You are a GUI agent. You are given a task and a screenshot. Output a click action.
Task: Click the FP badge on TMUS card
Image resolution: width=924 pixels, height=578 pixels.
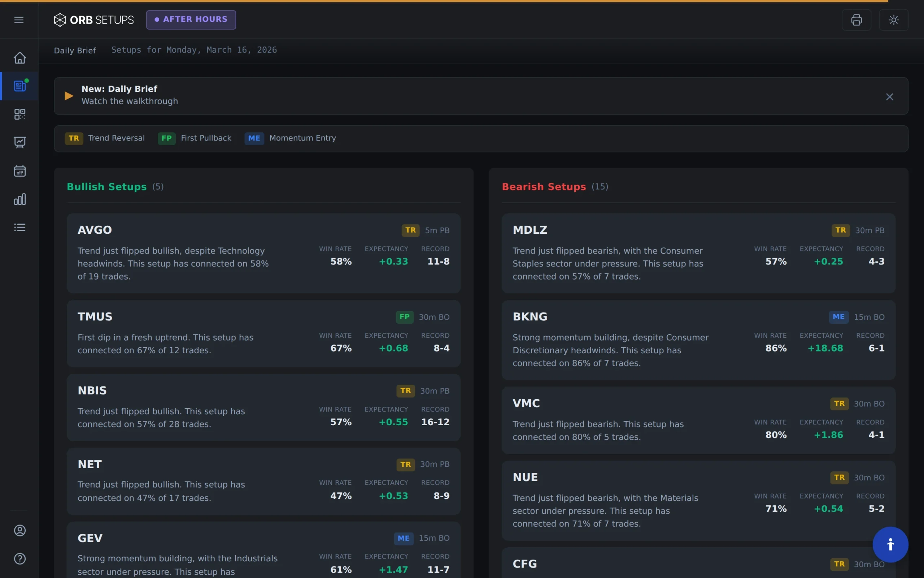(404, 317)
